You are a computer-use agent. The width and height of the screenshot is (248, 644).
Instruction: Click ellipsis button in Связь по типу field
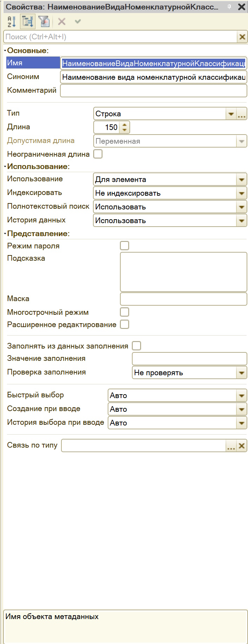pyautogui.click(x=231, y=446)
